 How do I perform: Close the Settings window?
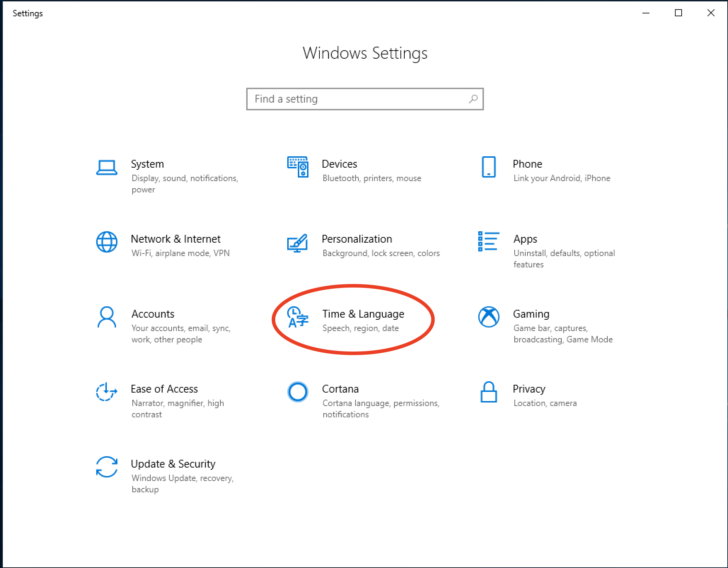711,13
